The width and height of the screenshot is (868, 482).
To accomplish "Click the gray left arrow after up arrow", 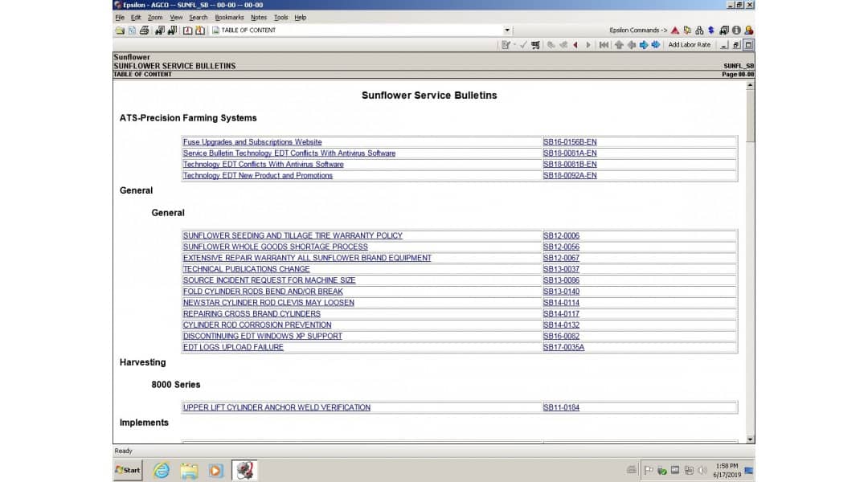I will 631,45.
